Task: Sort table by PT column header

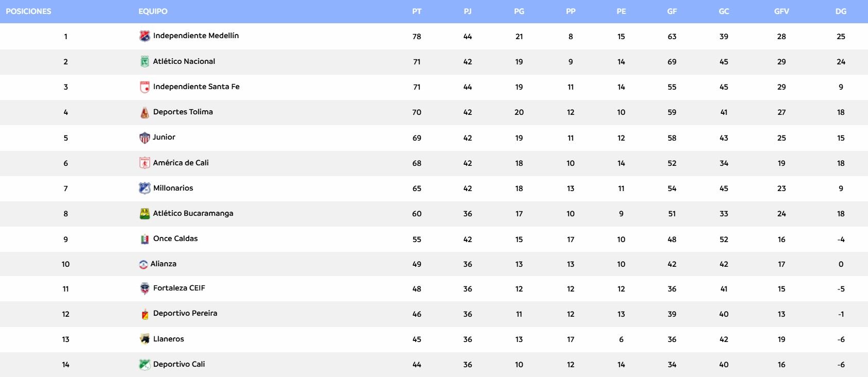Action: (x=417, y=11)
